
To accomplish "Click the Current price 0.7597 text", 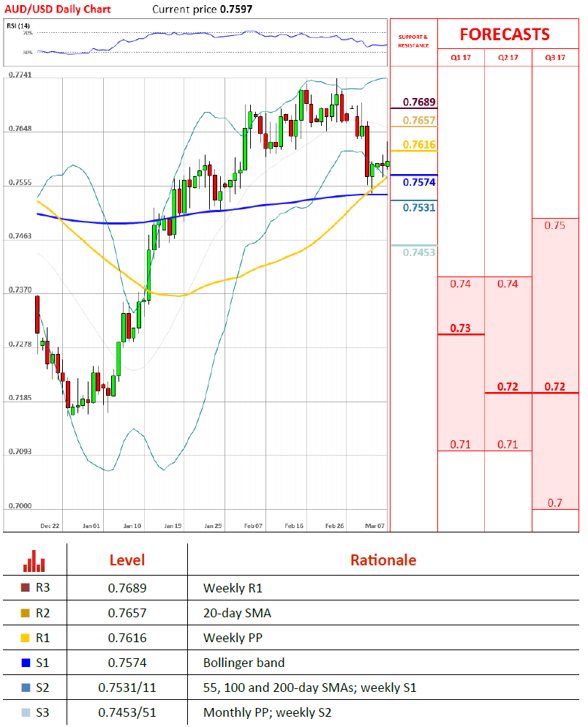I will pyautogui.click(x=202, y=10).
